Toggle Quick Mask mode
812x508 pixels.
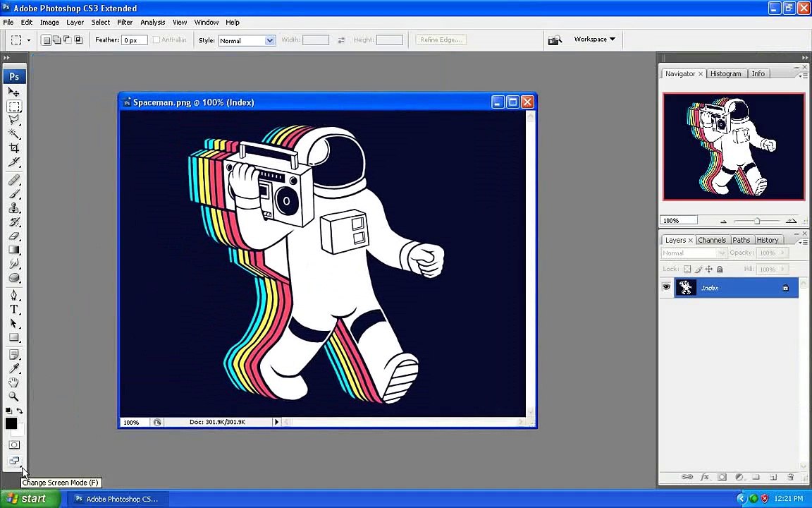coord(14,445)
